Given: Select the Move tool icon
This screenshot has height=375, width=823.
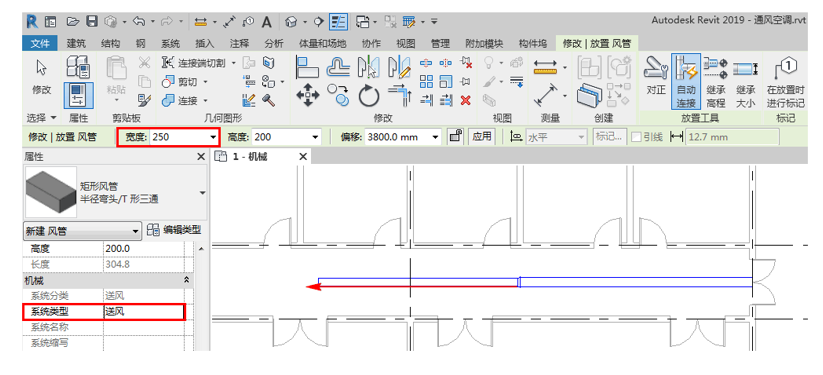Looking at the screenshot, I should (308, 96).
